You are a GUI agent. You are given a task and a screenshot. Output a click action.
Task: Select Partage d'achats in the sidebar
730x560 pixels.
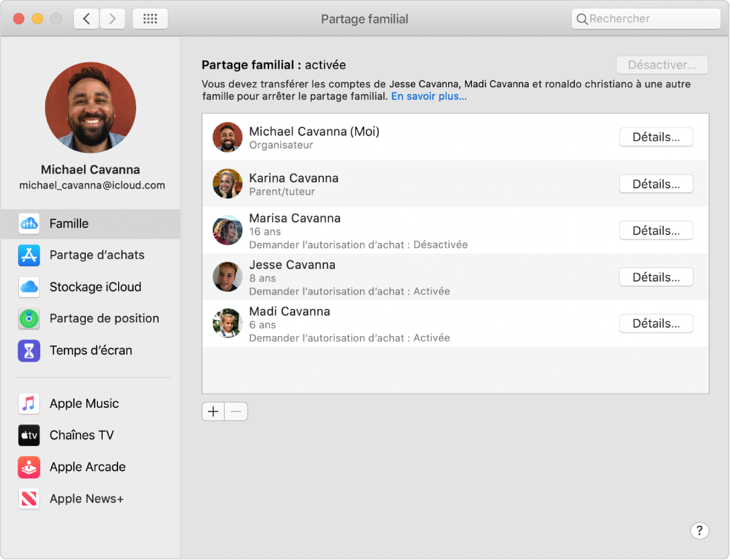(91, 255)
